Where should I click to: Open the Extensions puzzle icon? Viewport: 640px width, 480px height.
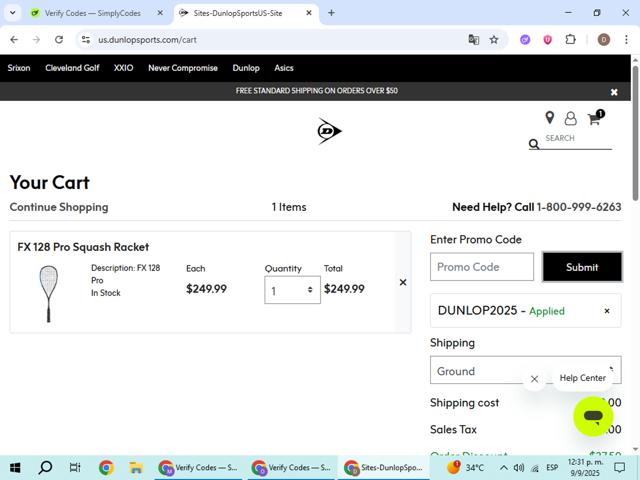point(570,40)
